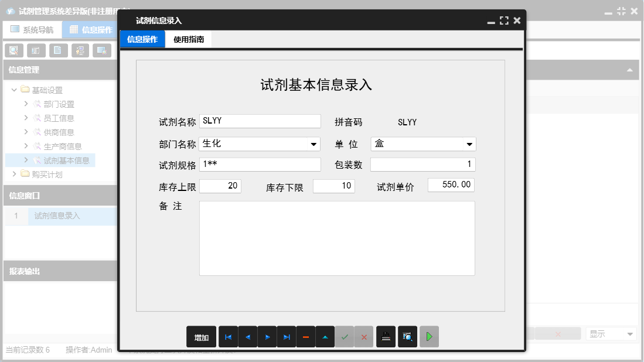Click the 增加 add button
644x362 pixels.
201,337
